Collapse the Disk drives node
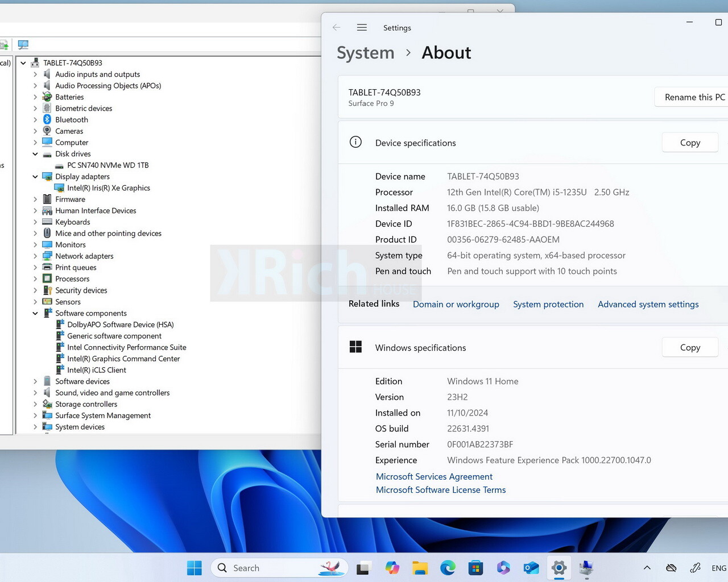This screenshot has height=582, width=728. tap(35, 153)
